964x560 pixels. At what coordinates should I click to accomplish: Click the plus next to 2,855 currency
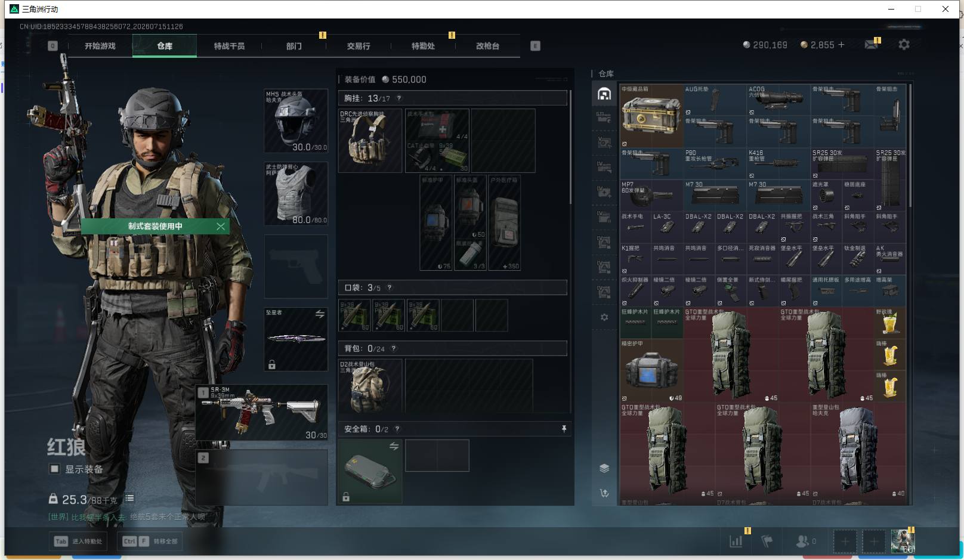841,45
